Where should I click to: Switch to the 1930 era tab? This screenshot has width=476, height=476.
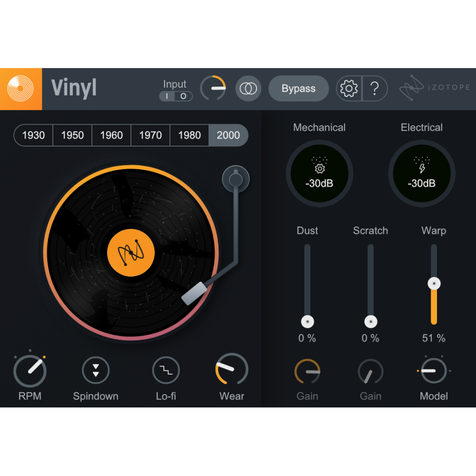[x=33, y=135]
